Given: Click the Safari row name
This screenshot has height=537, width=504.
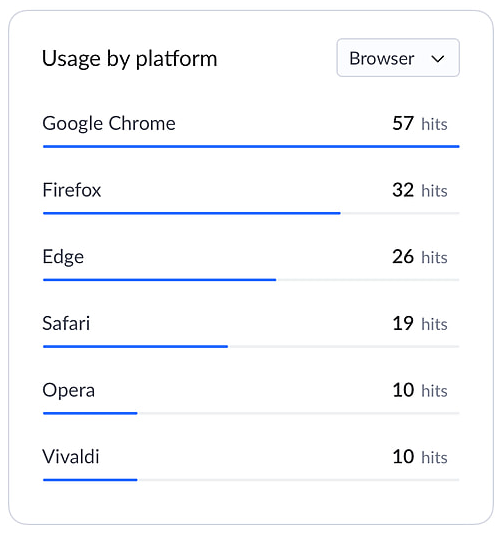Looking at the screenshot, I should coord(66,323).
